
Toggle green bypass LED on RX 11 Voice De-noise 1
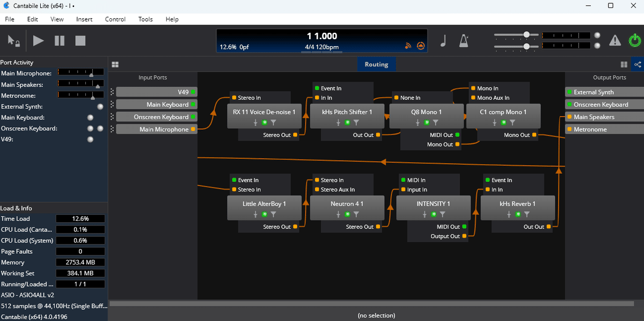265,123
